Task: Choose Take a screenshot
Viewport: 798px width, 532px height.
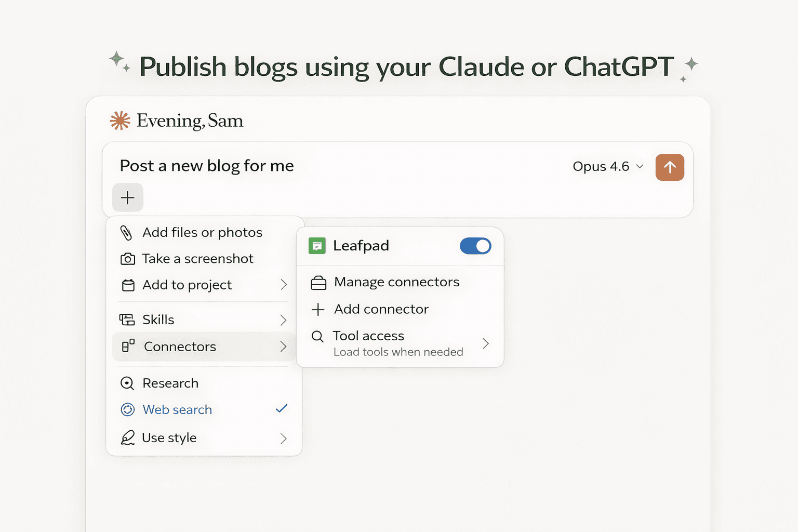Action: (204, 259)
